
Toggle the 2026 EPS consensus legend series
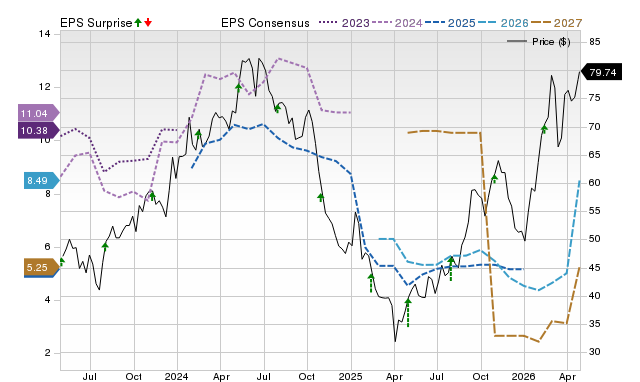click(x=503, y=23)
